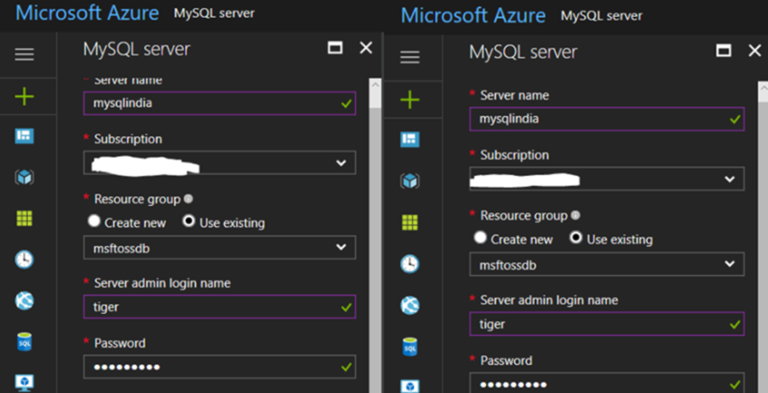Expand msftossdb resource group dropdown, right window

[607, 265]
